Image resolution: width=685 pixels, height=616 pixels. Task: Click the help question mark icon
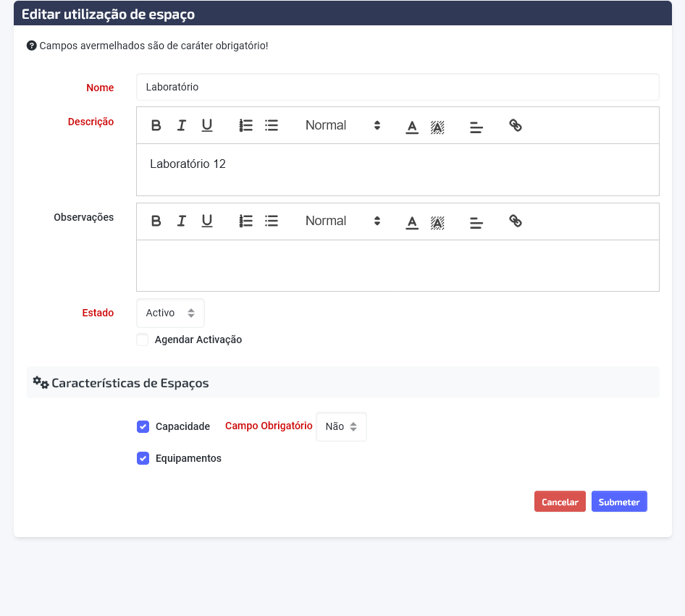pyautogui.click(x=31, y=46)
